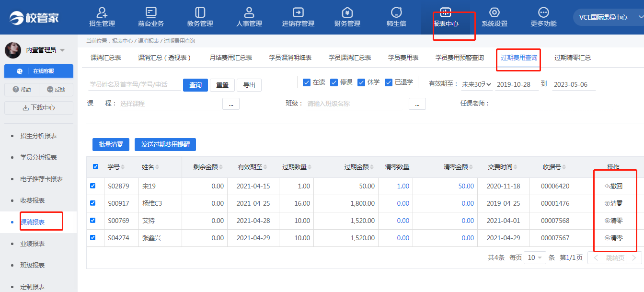Uncheck row checkbox for S00769
644x292 pixels.
[93, 220]
